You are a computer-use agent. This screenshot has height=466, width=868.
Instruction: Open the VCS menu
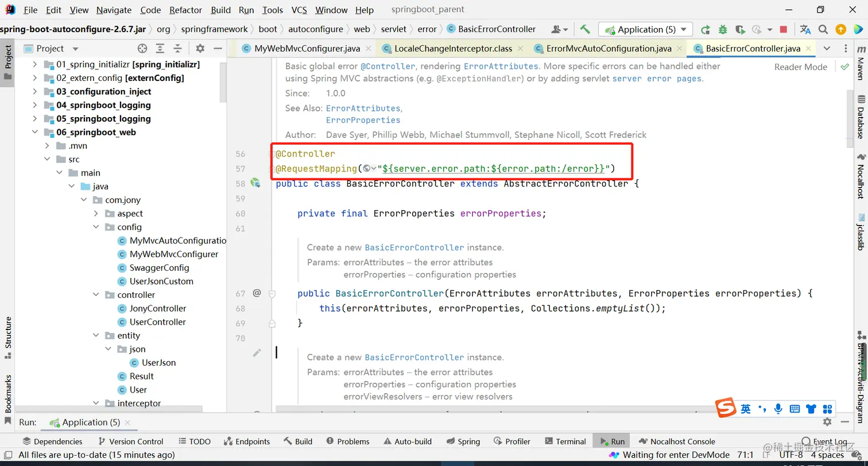(x=299, y=10)
